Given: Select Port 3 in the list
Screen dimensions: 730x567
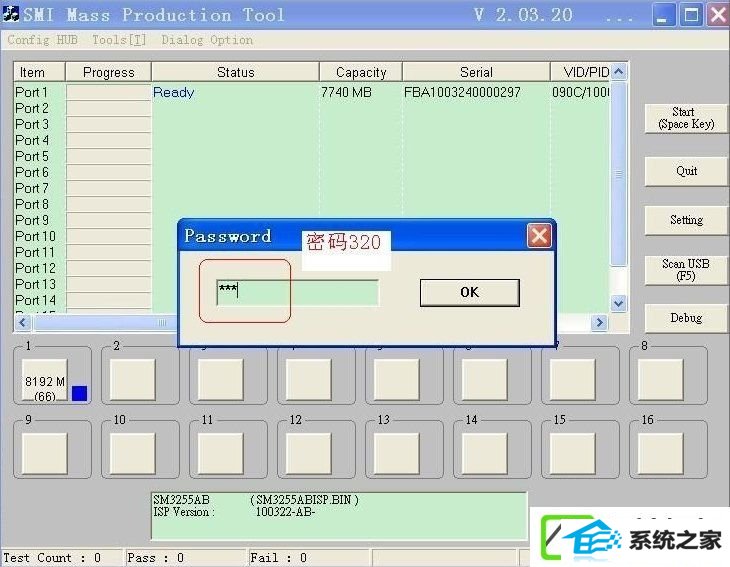Looking at the screenshot, I should coord(32,124).
